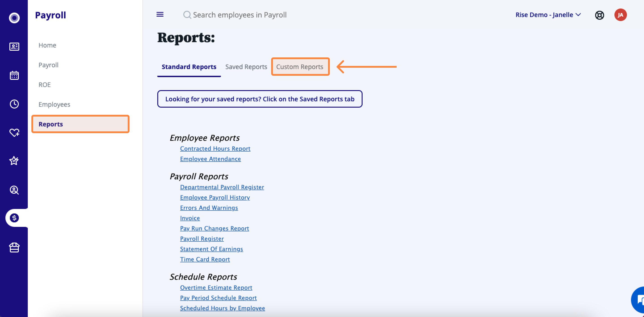The width and height of the screenshot is (644, 317).
Task: Select the dollar-sign Payroll sidebar icon
Action: pos(14,218)
